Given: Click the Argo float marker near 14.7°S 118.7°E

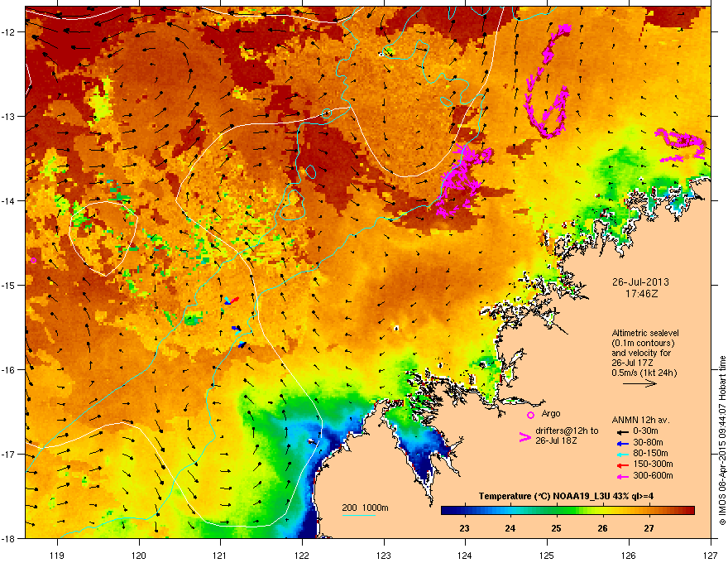Looking at the screenshot, I should click(x=33, y=261).
